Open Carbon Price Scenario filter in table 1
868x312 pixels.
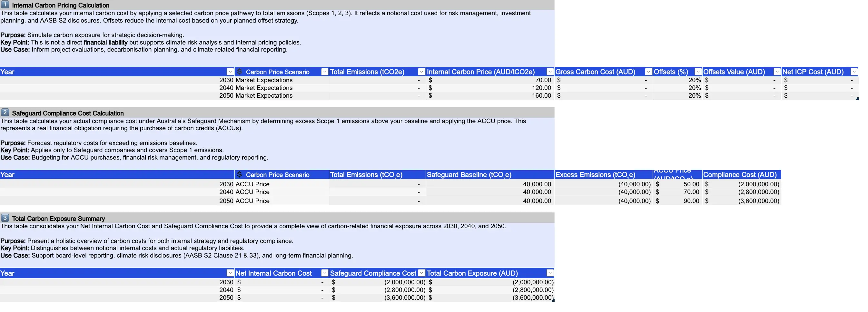(324, 72)
